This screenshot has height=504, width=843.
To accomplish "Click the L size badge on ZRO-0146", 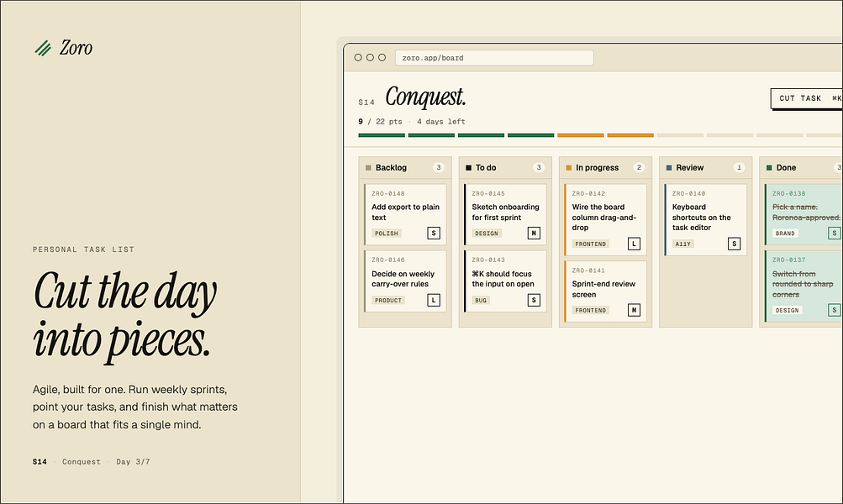I will pos(434,301).
